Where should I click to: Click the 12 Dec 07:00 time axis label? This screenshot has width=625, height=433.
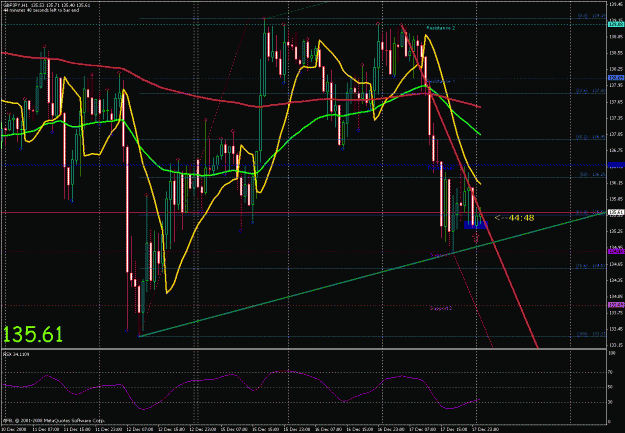click(140, 429)
